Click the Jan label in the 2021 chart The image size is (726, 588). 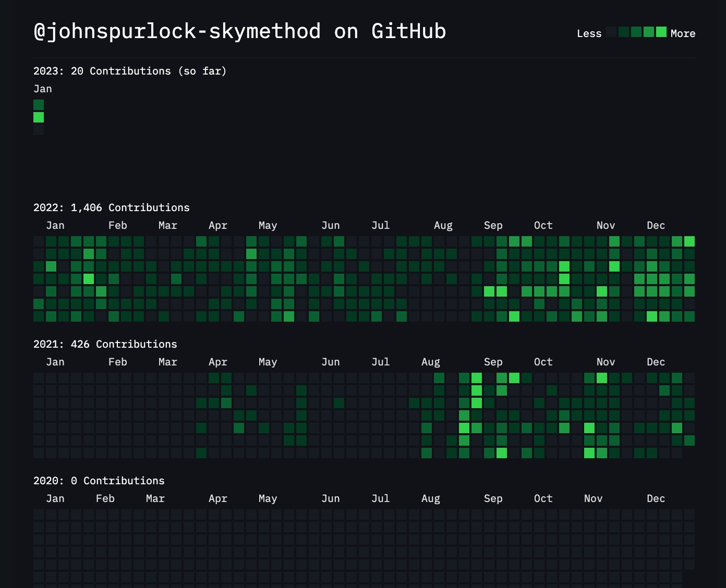(55, 362)
